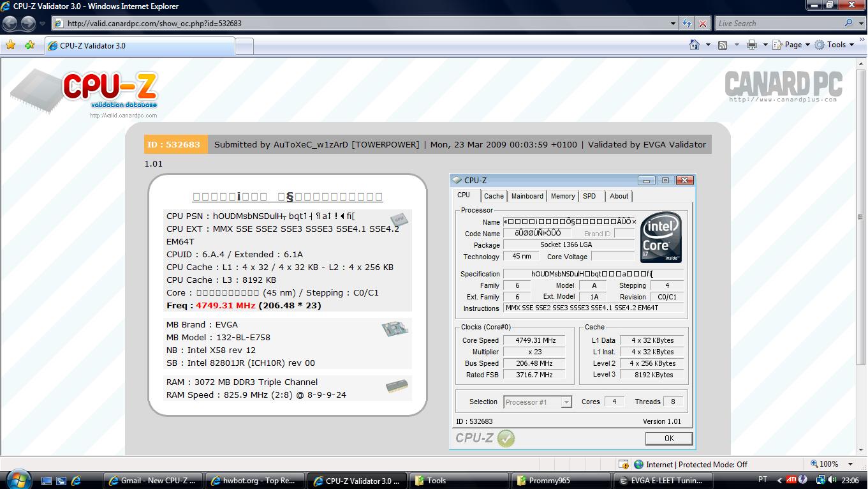868x489 pixels.
Task: Click the volume speaker tray icon
Action: coord(832,480)
